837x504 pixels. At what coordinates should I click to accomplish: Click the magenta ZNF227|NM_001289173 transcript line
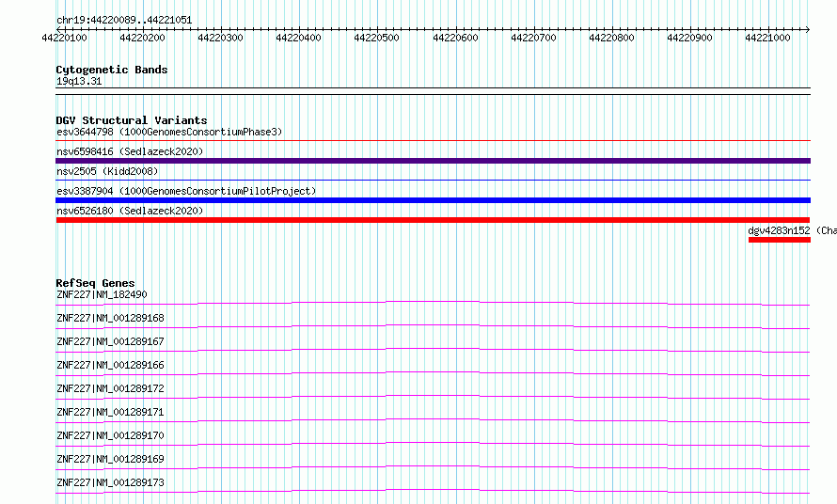(433, 491)
